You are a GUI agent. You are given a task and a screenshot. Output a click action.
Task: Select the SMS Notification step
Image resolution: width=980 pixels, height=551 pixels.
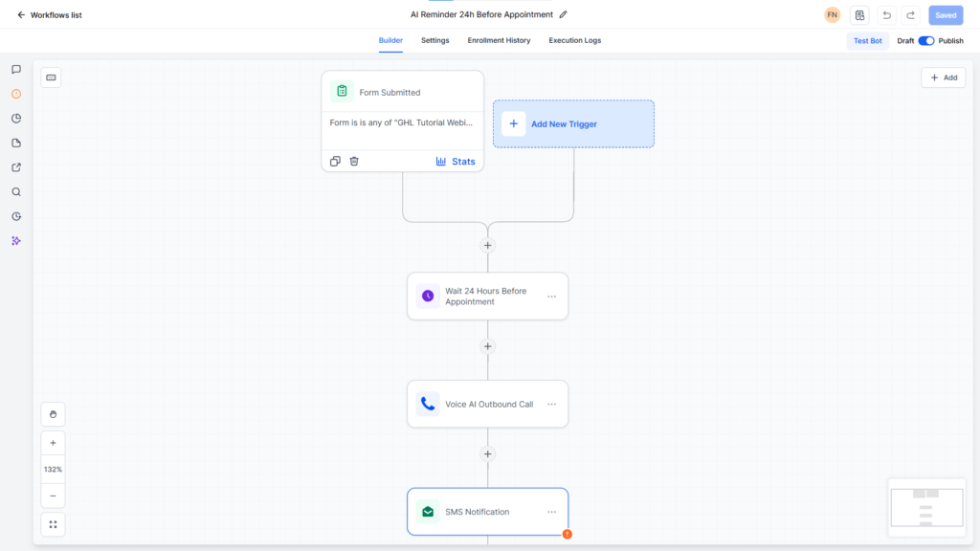click(487, 512)
